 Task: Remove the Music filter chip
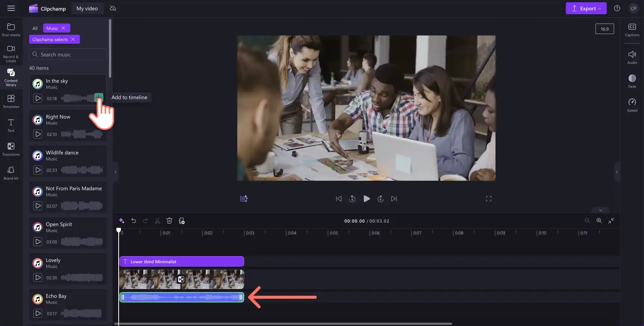(63, 28)
